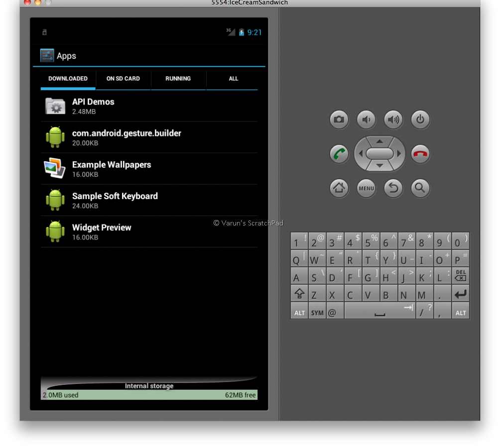This screenshot has width=500, height=448.
Task: Open Example Wallpapers app entry
Action: point(149,169)
